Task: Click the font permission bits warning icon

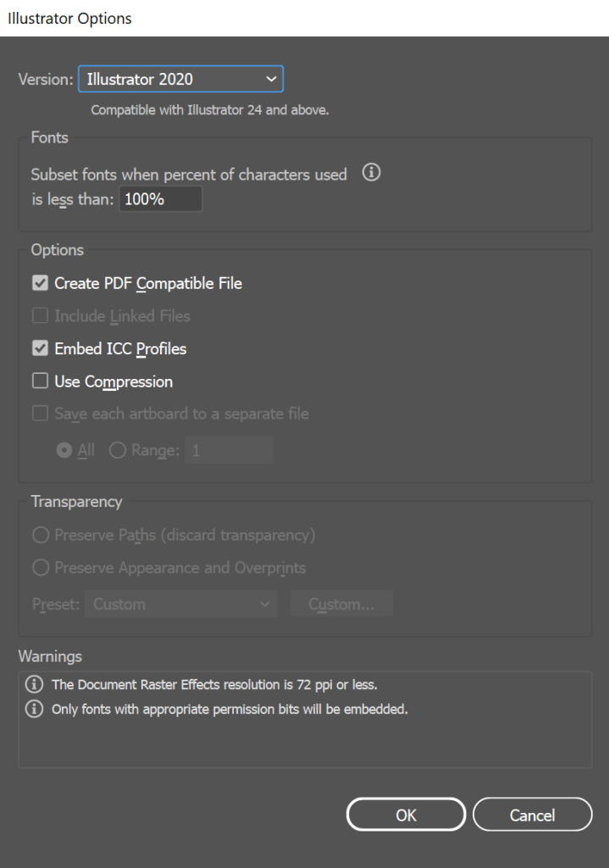Action: pos(35,709)
